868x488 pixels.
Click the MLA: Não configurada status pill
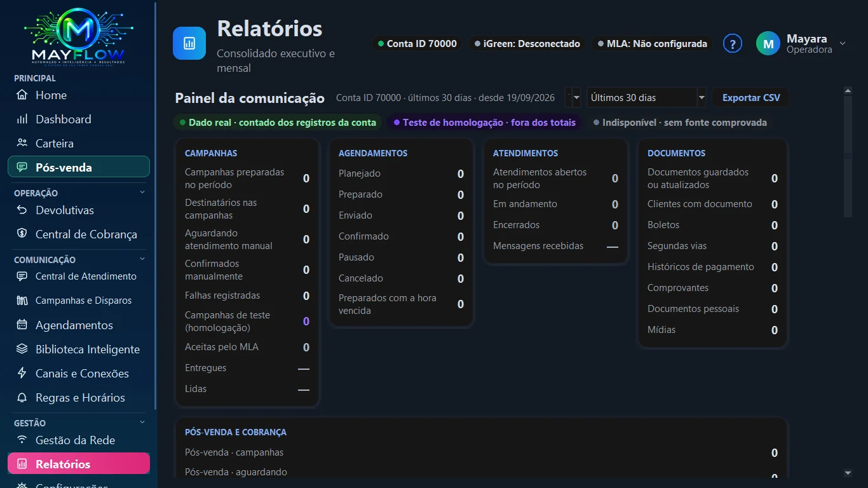[x=653, y=44]
